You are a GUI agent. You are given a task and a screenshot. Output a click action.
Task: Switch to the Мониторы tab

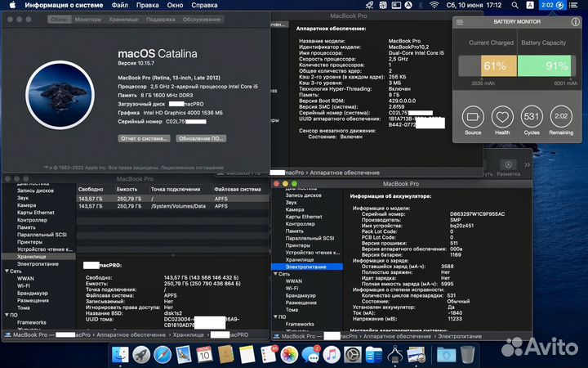88,20
